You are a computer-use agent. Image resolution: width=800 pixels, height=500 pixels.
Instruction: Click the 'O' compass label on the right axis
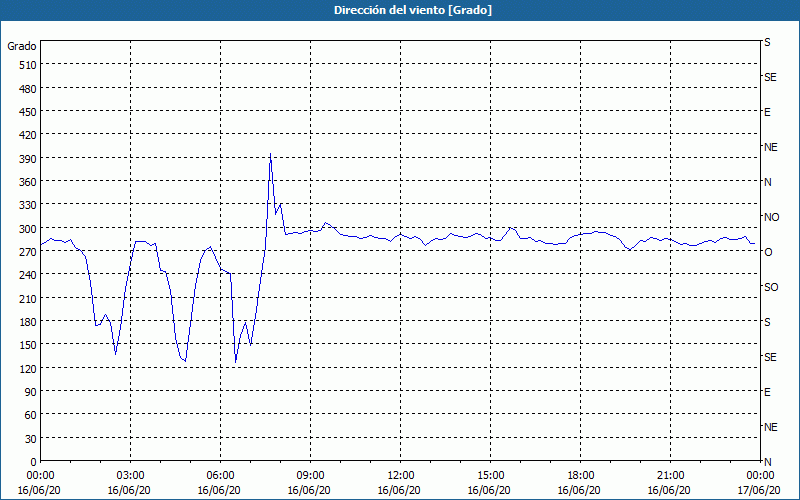767,252
